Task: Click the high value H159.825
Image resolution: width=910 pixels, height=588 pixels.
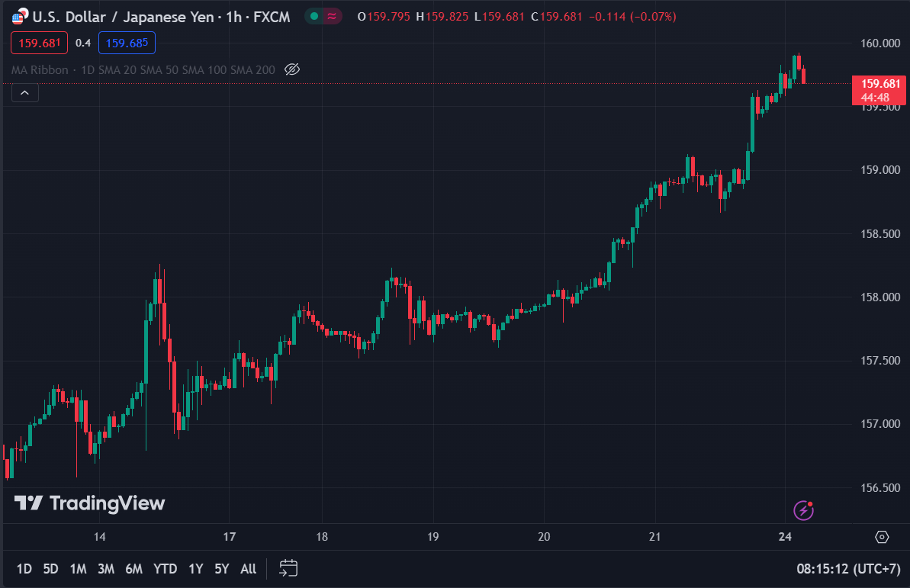Action: click(x=442, y=17)
